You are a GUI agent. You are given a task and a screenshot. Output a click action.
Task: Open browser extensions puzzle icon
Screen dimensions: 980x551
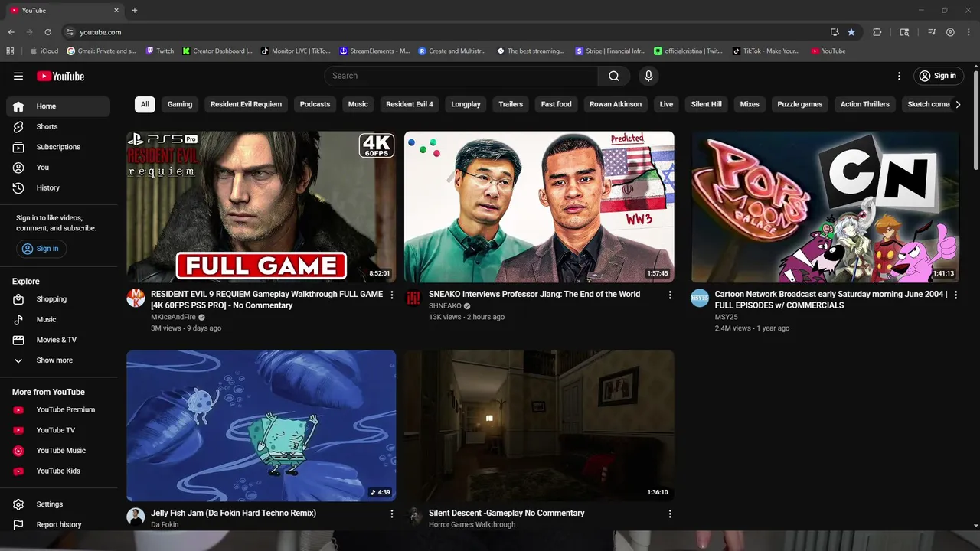tap(877, 32)
